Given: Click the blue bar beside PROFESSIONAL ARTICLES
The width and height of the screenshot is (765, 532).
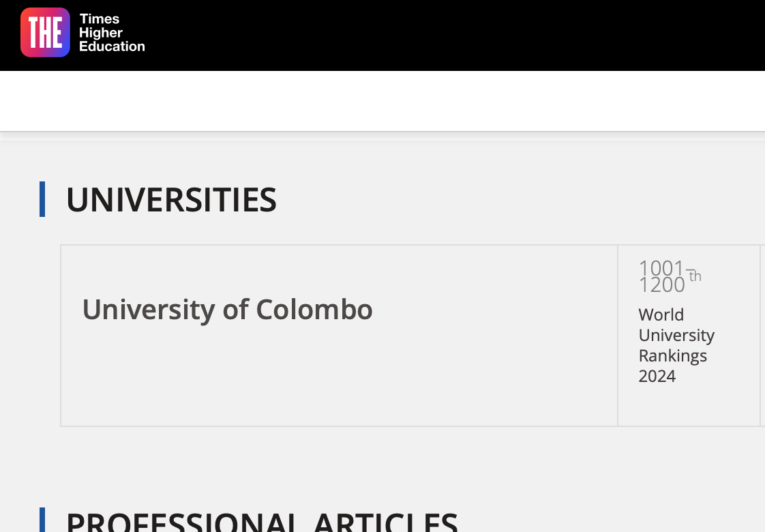Looking at the screenshot, I should (x=42, y=520).
